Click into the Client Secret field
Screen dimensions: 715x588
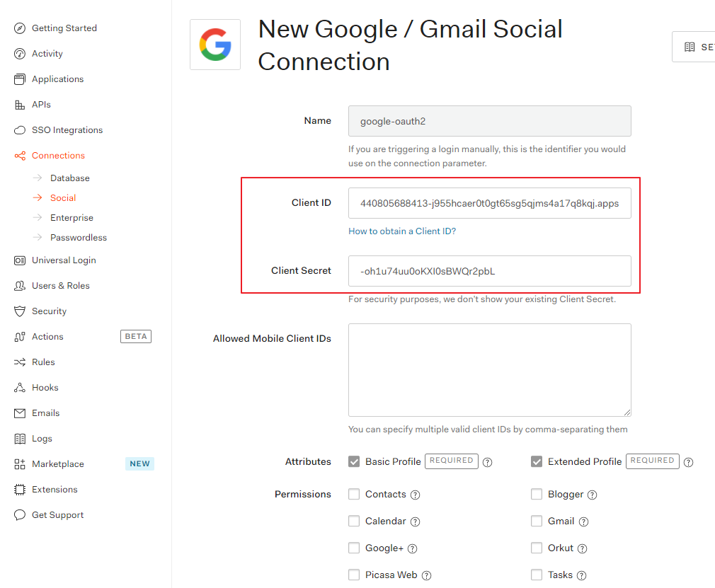click(x=490, y=271)
